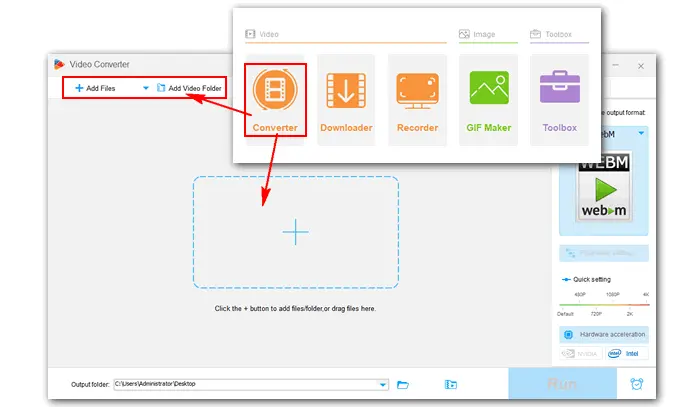Close the Video Converter window
Screen dimensions: 700x407
(641, 66)
